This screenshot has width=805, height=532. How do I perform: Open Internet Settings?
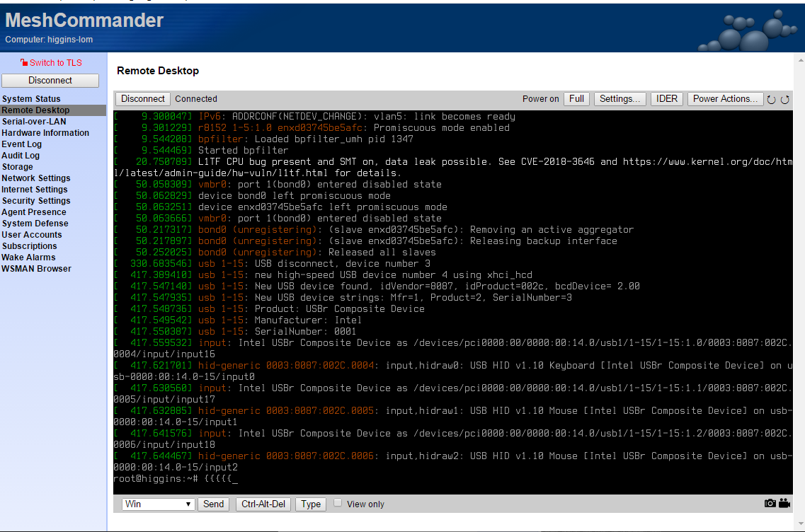click(35, 189)
